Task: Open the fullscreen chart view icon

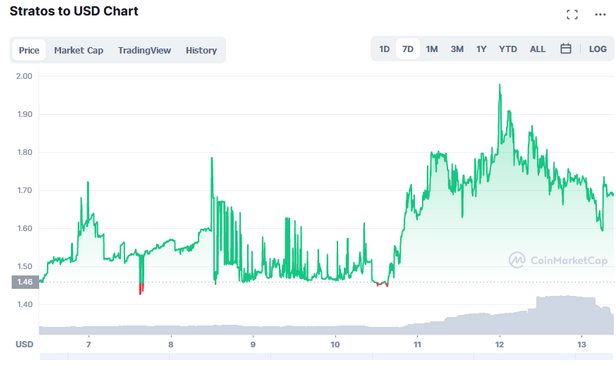Action: (572, 15)
